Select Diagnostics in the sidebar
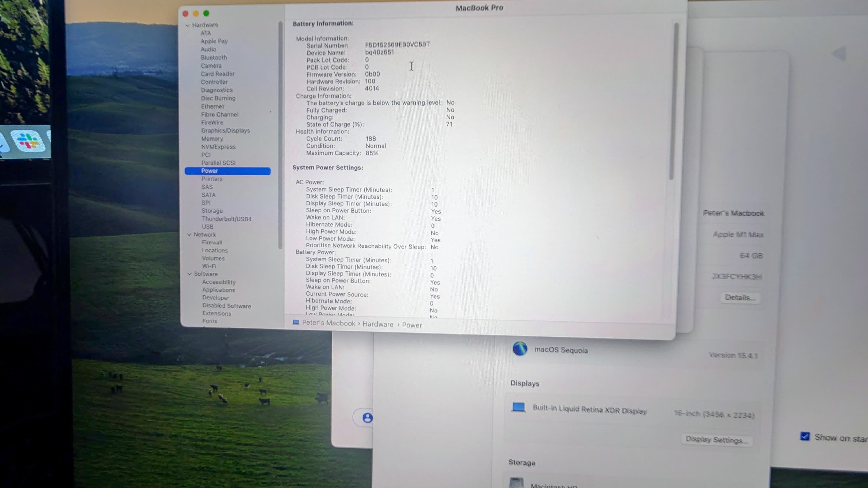Viewport: 868px width, 488px height. pos(217,90)
